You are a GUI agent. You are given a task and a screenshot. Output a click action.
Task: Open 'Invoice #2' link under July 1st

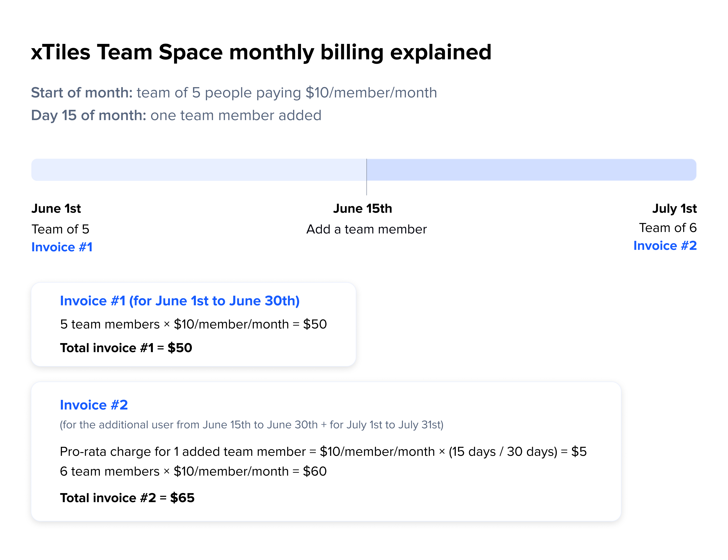point(665,246)
